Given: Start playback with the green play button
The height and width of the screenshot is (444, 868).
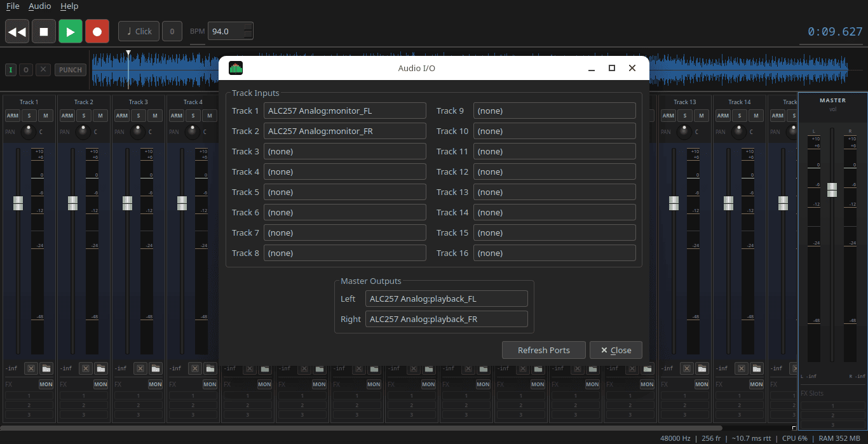Looking at the screenshot, I should (71, 31).
